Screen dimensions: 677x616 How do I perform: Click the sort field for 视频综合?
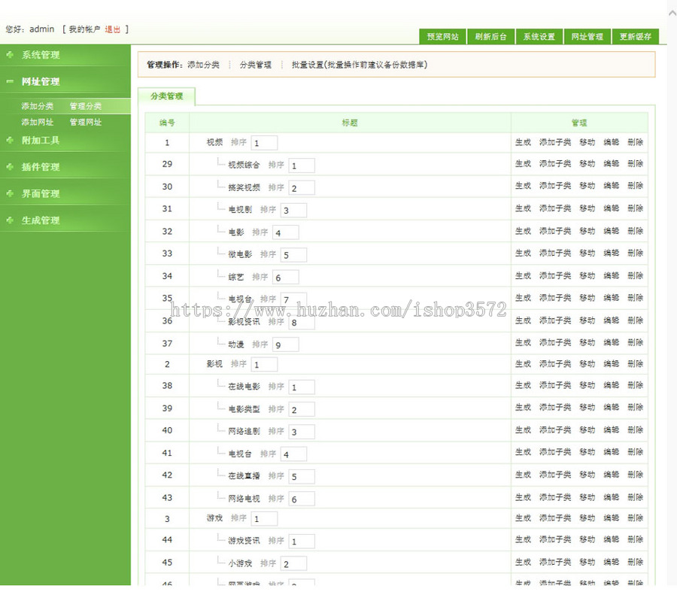click(x=302, y=165)
